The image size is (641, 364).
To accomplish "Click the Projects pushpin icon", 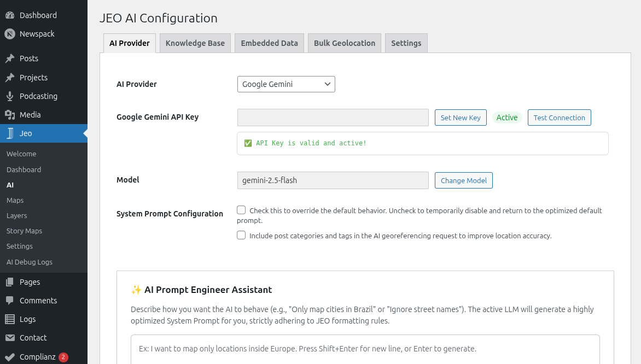I will (10, 78).
